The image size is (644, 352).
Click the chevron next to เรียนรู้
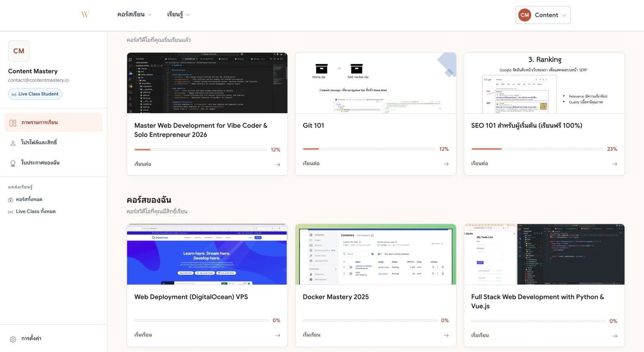(188, 15)
